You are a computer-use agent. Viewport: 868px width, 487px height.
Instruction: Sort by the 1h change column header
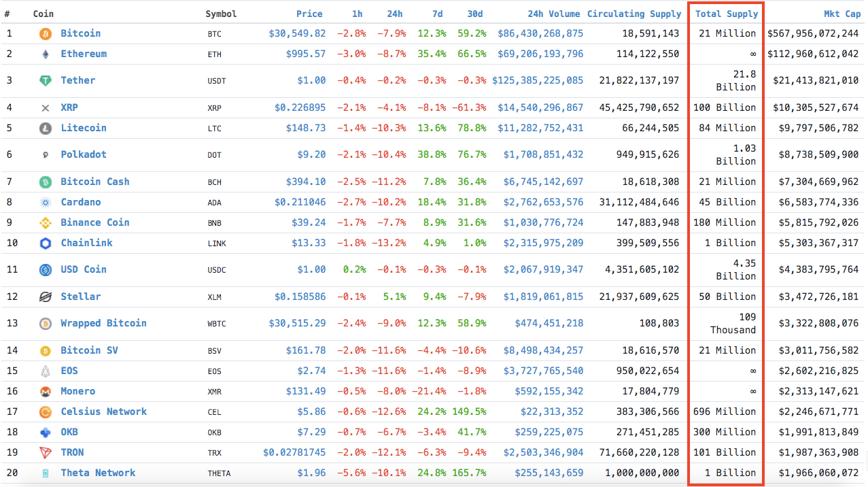pos(357,14)
